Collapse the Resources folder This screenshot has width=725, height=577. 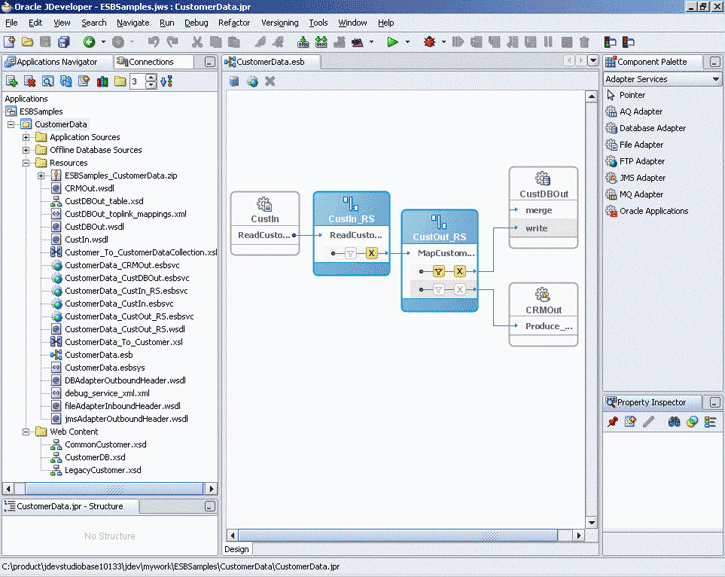26,163
